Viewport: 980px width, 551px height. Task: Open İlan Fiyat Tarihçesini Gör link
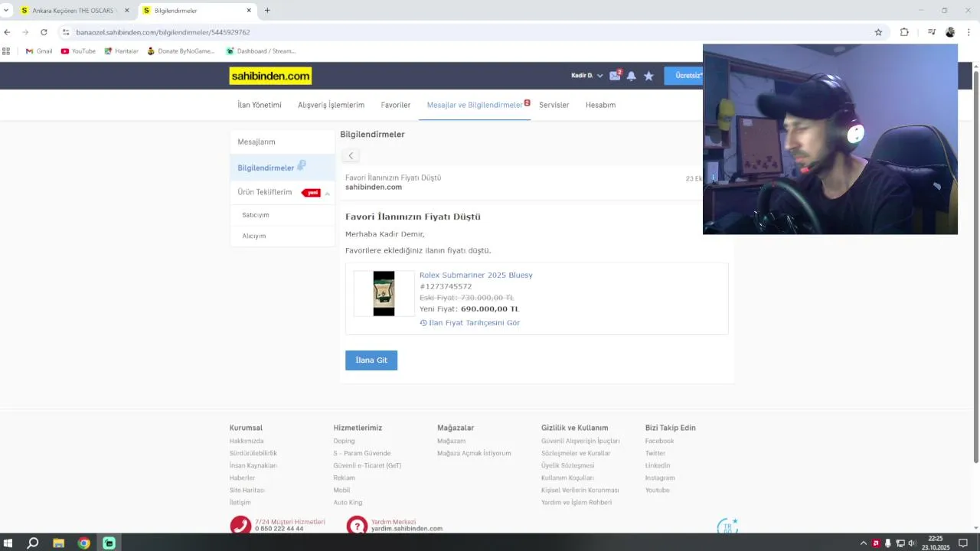coord(469,323)
